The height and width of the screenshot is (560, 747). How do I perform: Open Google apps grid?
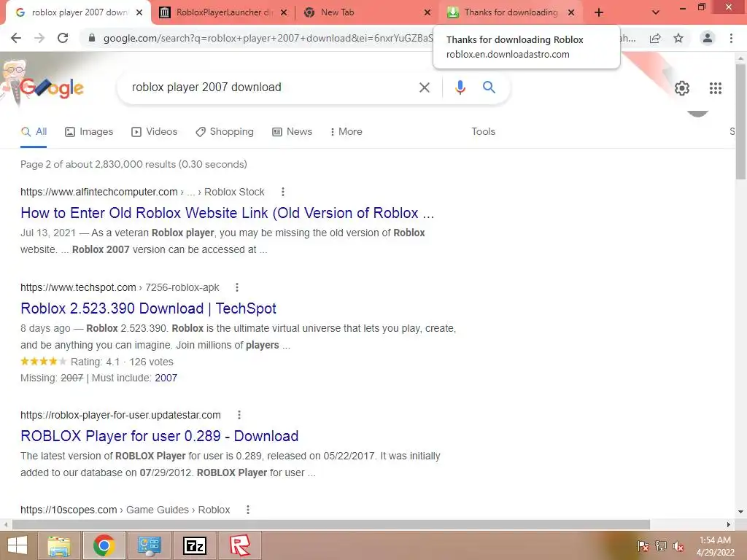pyautogui.click(x=716, y=88)
